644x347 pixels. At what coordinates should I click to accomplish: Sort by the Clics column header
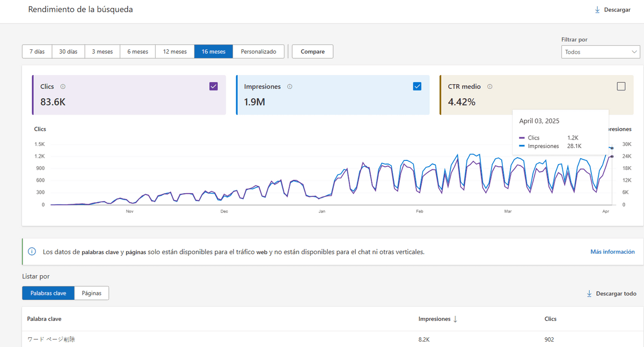click(x=550, y=319)
